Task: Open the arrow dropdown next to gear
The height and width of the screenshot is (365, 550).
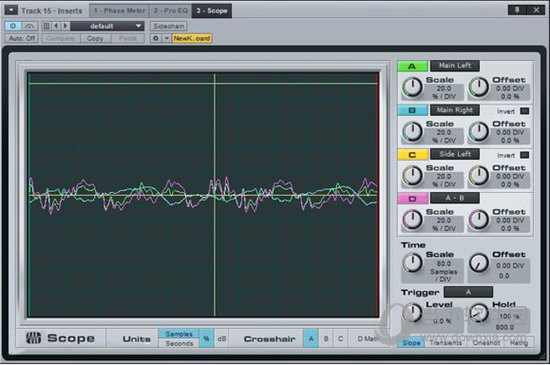Action: [167, 38]
